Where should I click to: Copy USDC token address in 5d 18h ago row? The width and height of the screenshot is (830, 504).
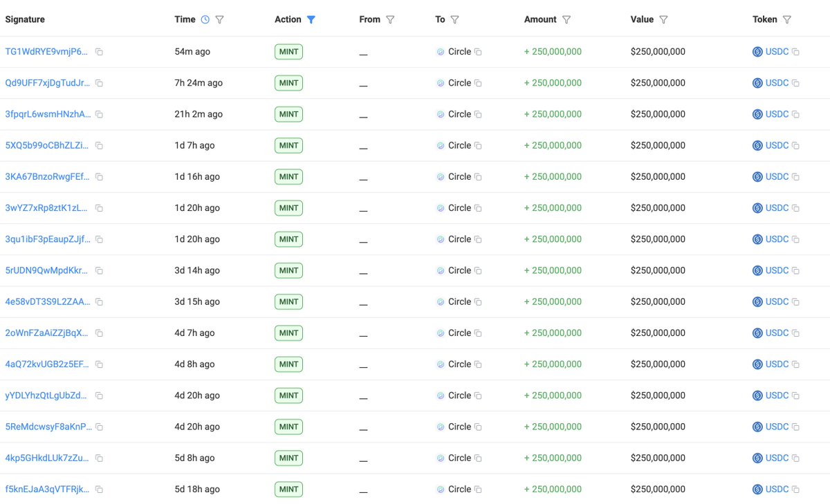pyautogui.click(x=795, y=489)
